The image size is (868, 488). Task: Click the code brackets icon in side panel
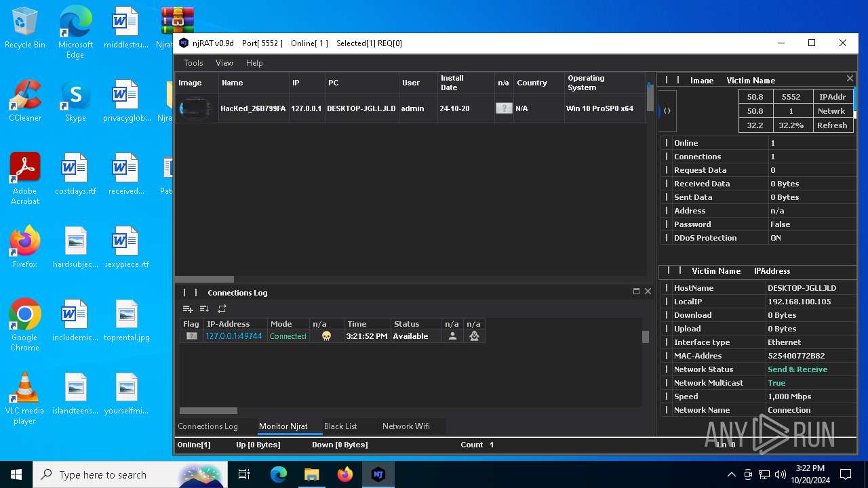coord(667,111)
